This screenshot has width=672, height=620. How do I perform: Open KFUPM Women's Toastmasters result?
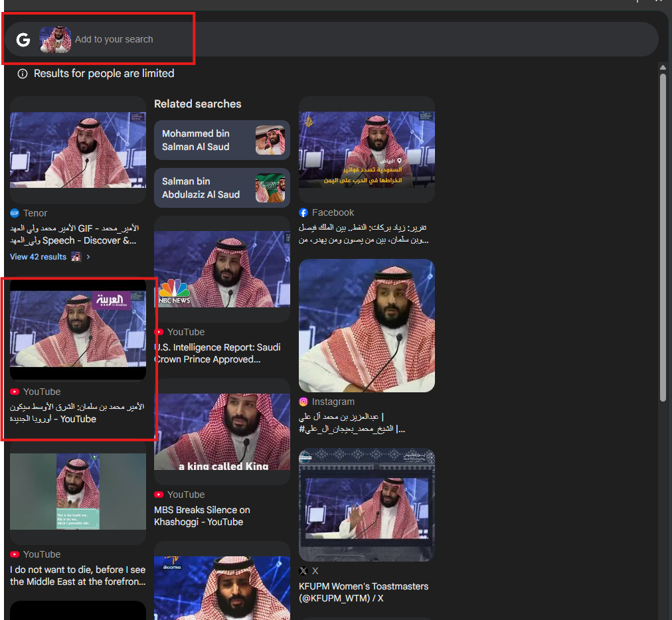click(363, 592)
